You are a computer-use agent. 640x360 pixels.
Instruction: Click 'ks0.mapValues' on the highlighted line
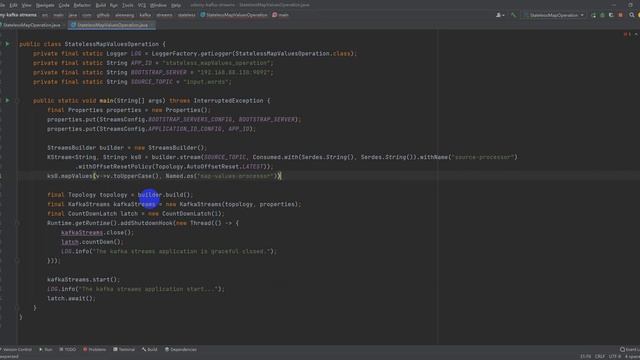click(69, 176)
